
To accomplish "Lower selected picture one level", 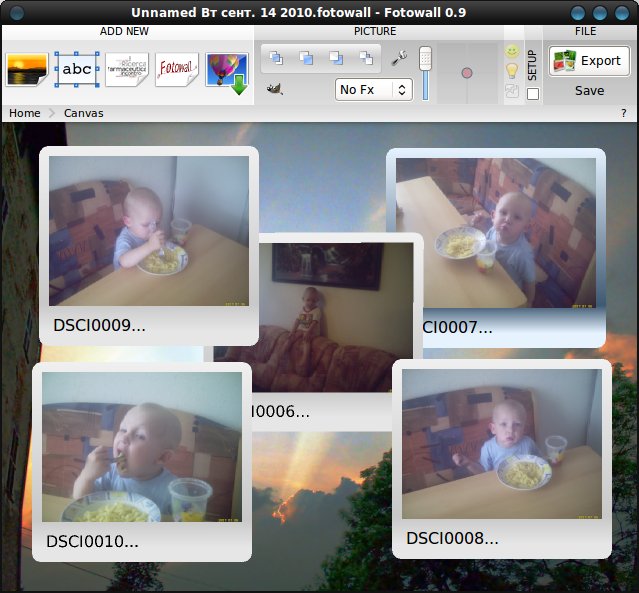I will click(x=336, y=57).
